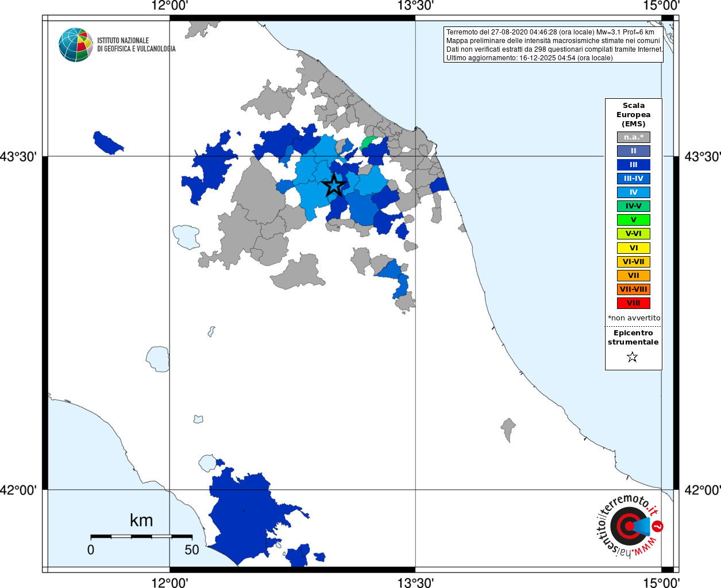Select the red VIII legend swatch
The width and height of the screenshot is (721, 588).
point(634,303)
